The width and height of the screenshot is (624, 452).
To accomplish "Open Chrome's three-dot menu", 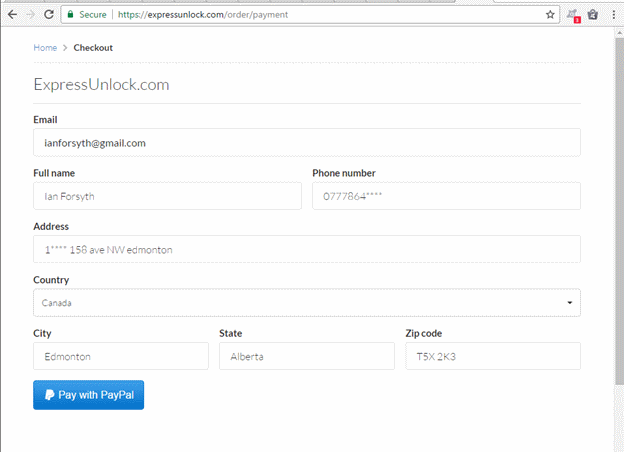I will (613, 15).
